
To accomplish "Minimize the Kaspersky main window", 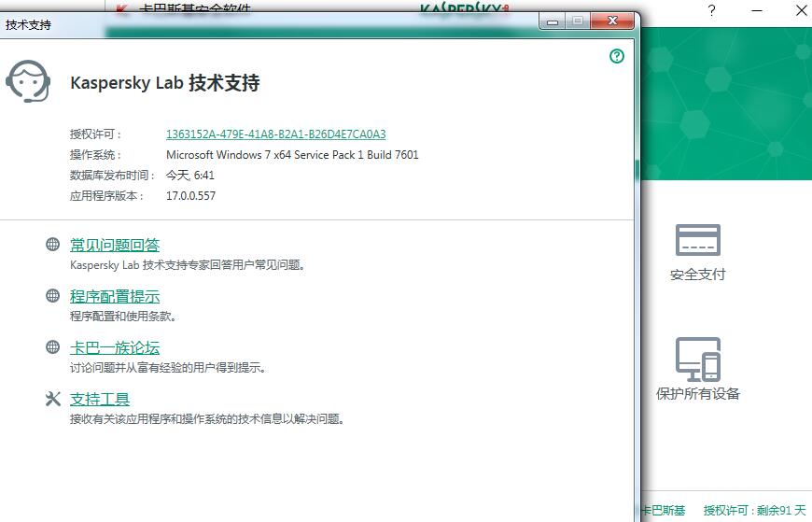I will [x=757, y=10].
